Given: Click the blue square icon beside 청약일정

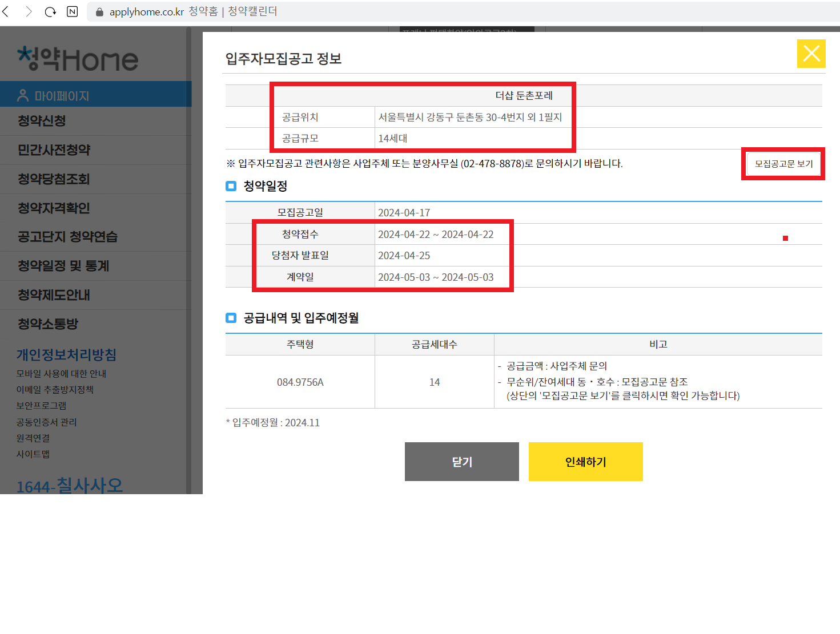Looking at the screenshot, I should [x=231, y=185].
